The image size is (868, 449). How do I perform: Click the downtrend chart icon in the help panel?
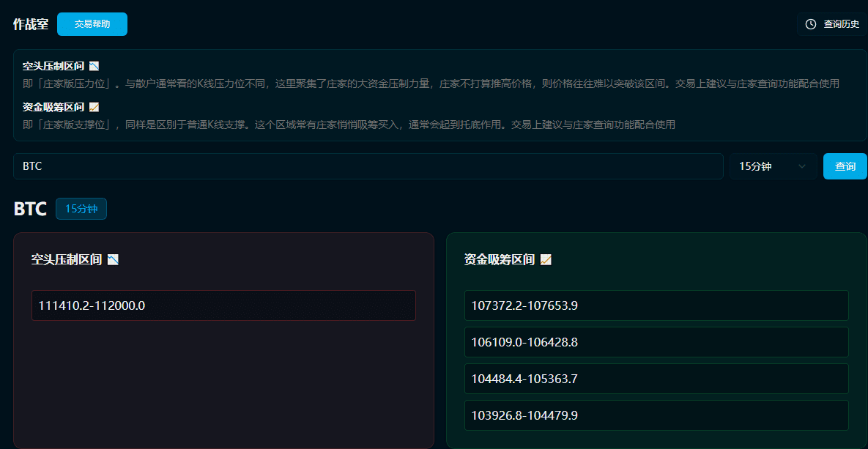click(x=94, y=66)
